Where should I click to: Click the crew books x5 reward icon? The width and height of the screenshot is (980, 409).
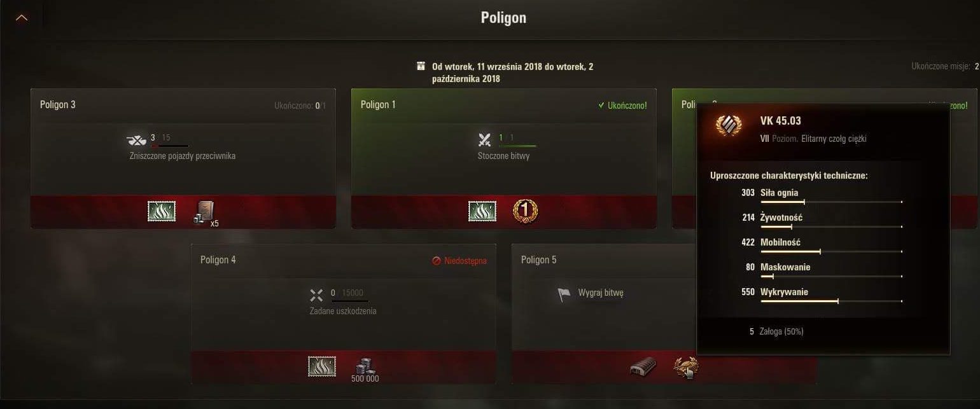pyautogui.click(x=204, y=213)
